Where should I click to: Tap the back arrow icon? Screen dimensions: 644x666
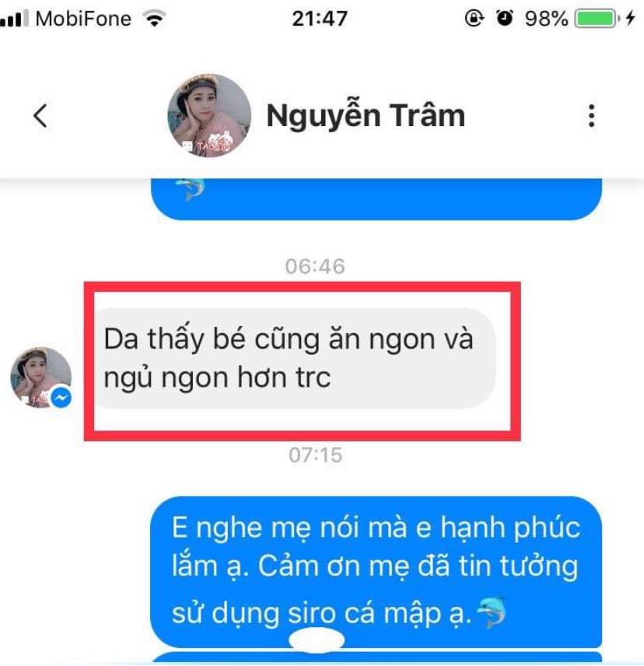[x=40, y=115]
